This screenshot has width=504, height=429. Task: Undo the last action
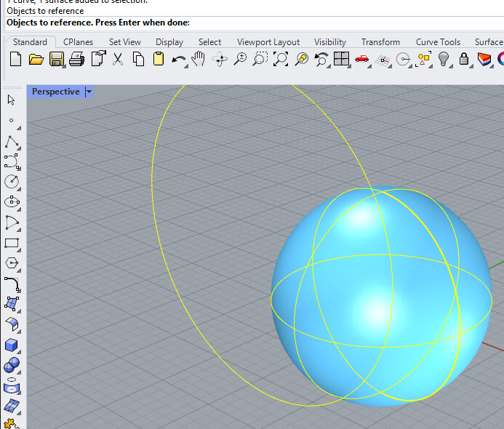pyautogui.click(x=179, y=60)
